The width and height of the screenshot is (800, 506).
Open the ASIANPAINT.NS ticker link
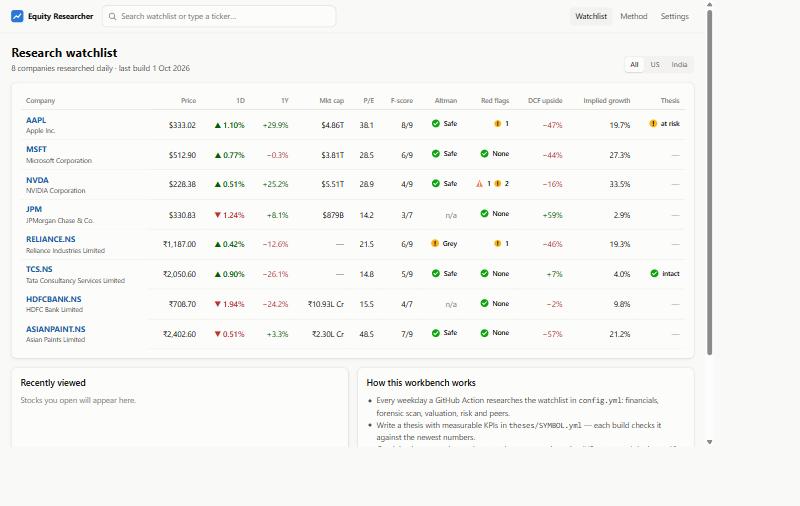(56, 330)
